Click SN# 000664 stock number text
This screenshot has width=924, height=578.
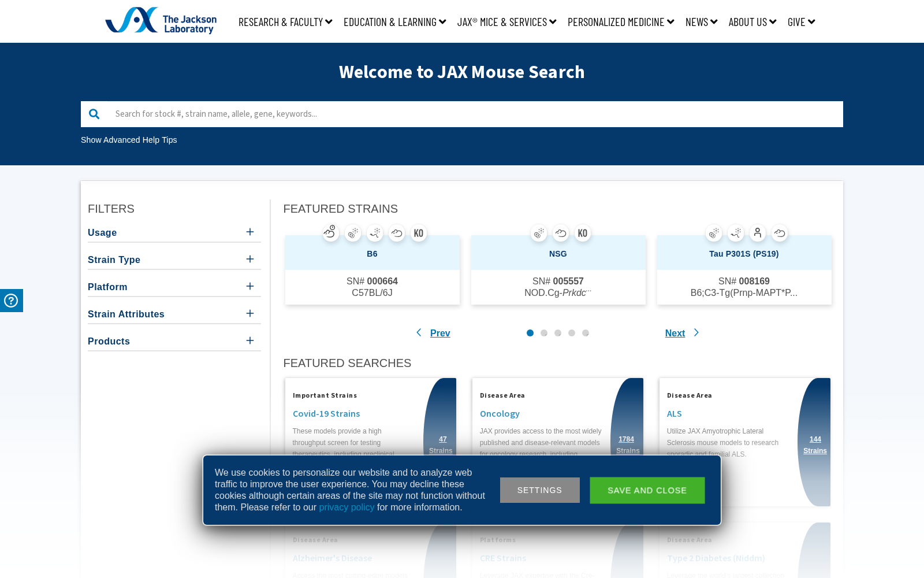372,281
